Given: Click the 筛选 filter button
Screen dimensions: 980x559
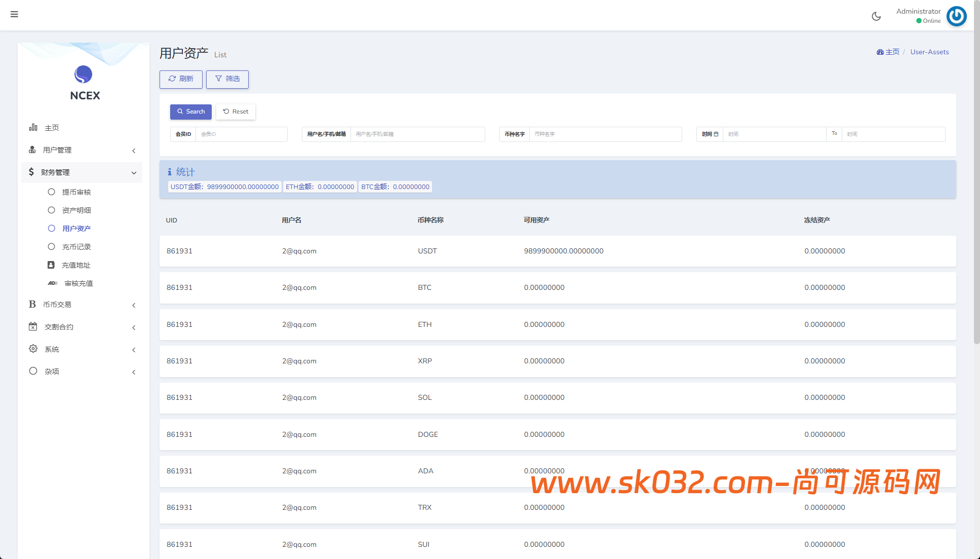Looking at the screenshot, I should [227, 79].
